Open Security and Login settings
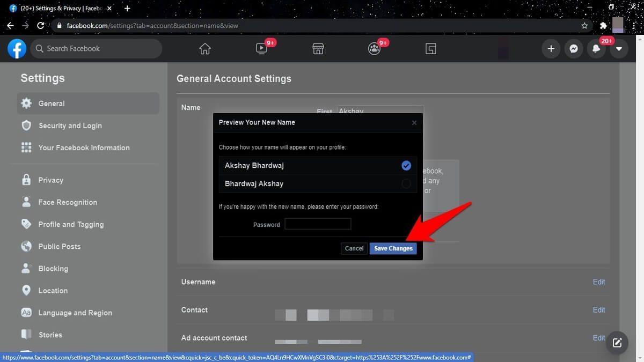This screenshot has width=644, height=362. 70,125
